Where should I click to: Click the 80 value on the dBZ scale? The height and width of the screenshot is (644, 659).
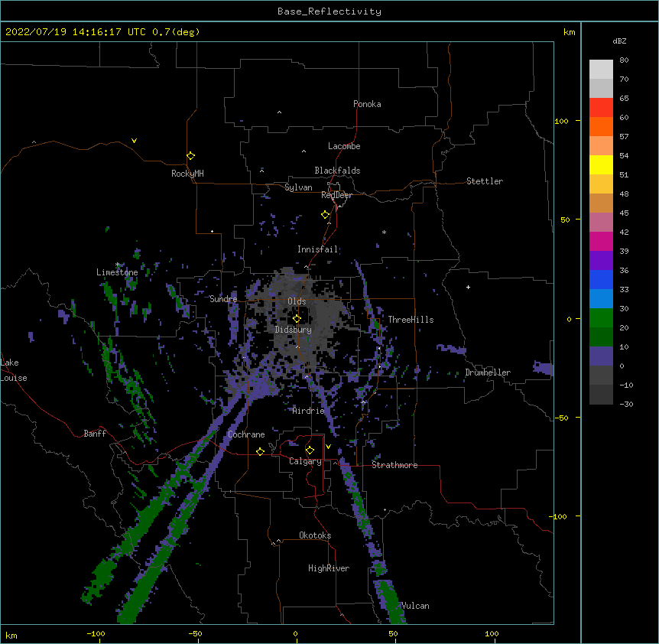(x=624, y=60)
